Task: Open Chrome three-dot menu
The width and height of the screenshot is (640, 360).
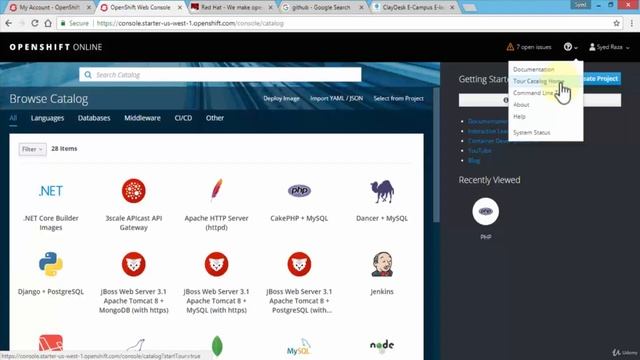Action: click(x=631, y=23)
